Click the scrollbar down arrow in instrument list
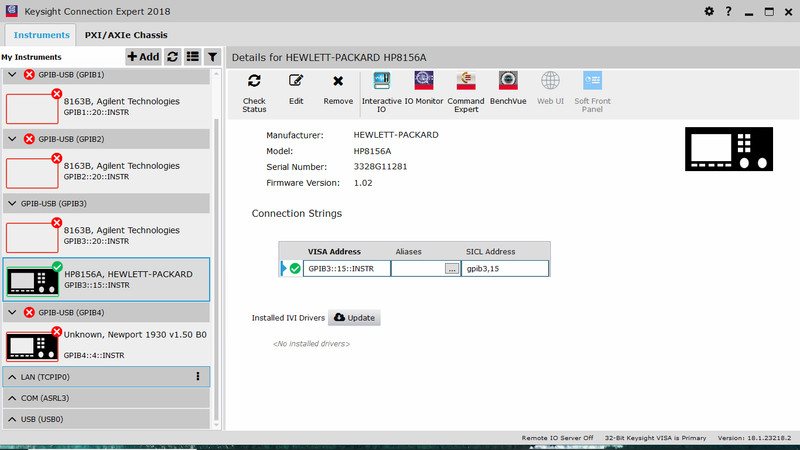 point(216,424)
